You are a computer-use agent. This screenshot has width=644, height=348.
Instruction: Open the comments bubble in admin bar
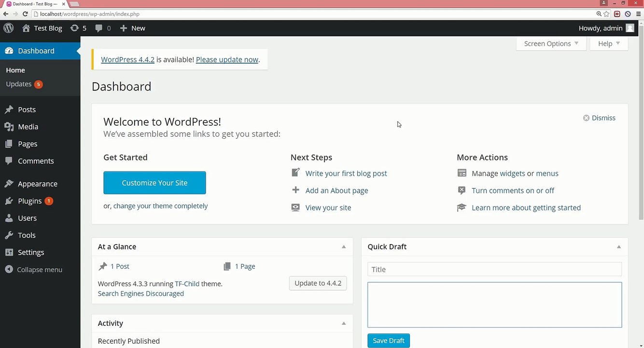(98, 28)
